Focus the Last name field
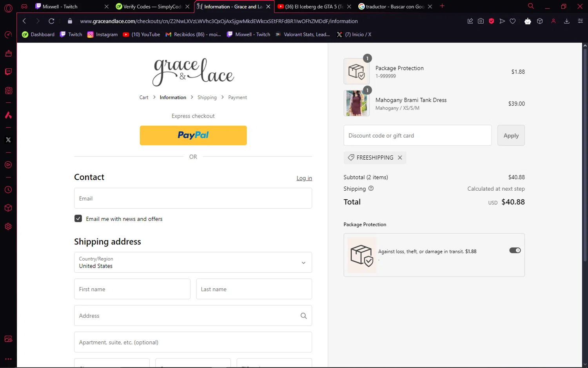 [254, 289]
